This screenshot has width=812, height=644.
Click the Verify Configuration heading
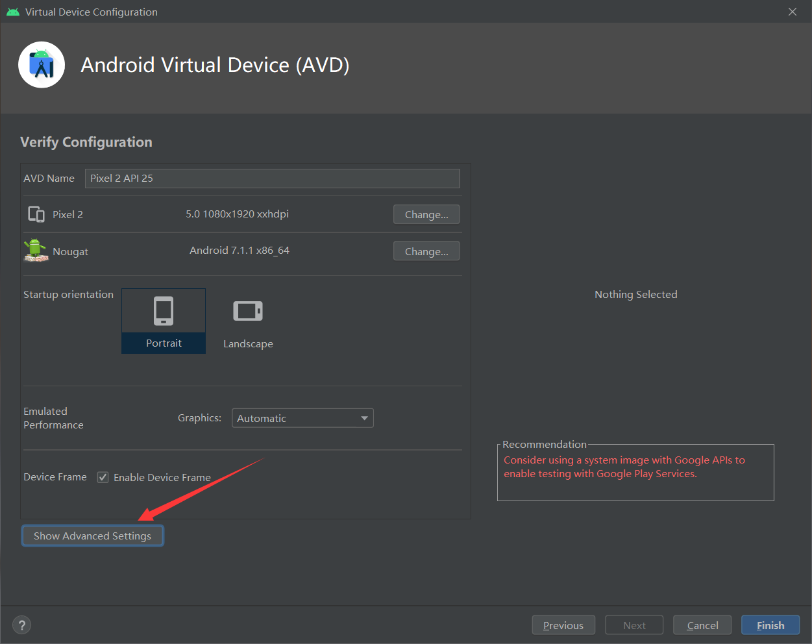coord(86,142)
